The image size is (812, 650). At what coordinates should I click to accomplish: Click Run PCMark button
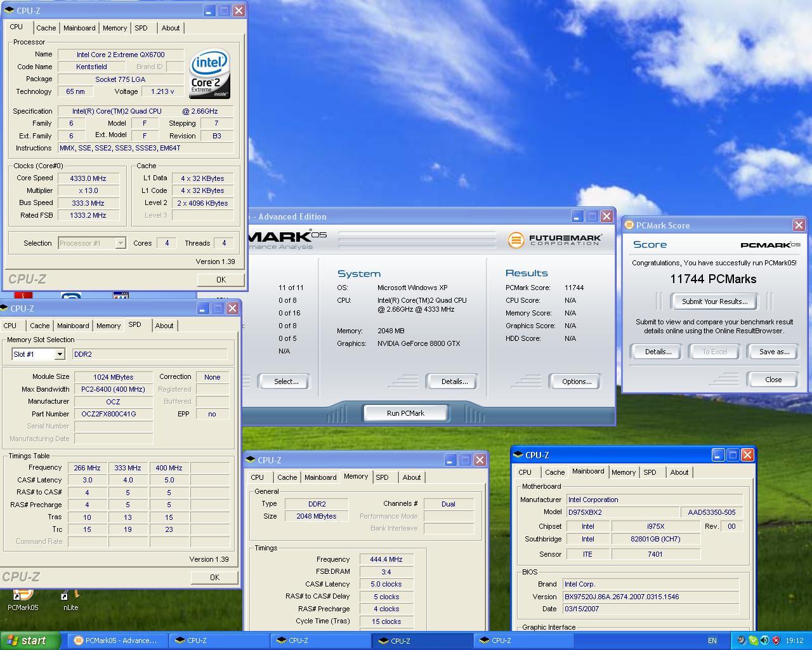click(405, 413)
